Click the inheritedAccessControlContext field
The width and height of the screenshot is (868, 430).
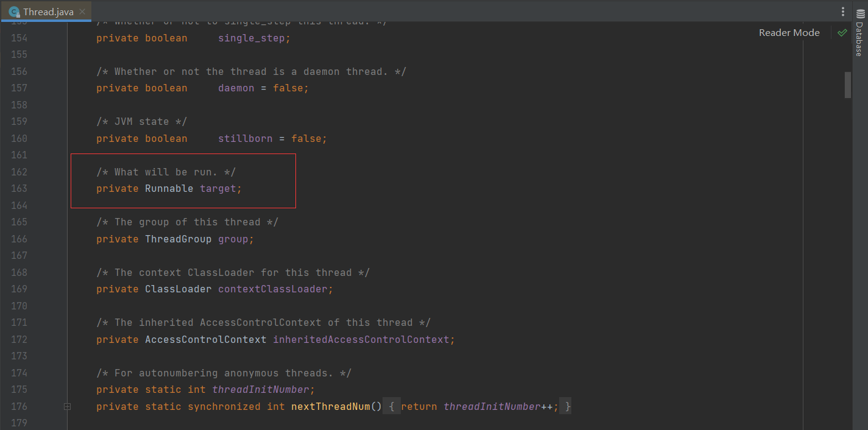coord(361,339)
